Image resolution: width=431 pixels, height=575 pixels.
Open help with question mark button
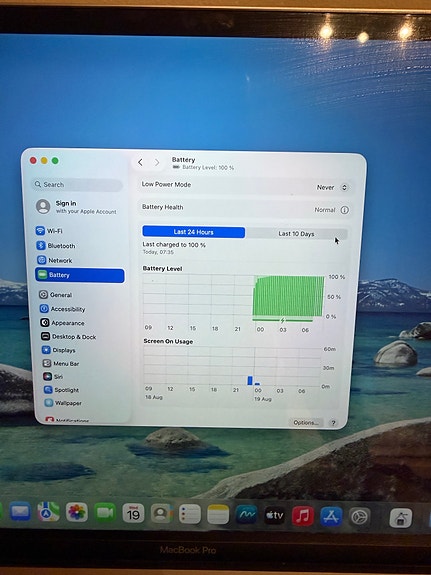pyautogui.click(x=333, y=423)
